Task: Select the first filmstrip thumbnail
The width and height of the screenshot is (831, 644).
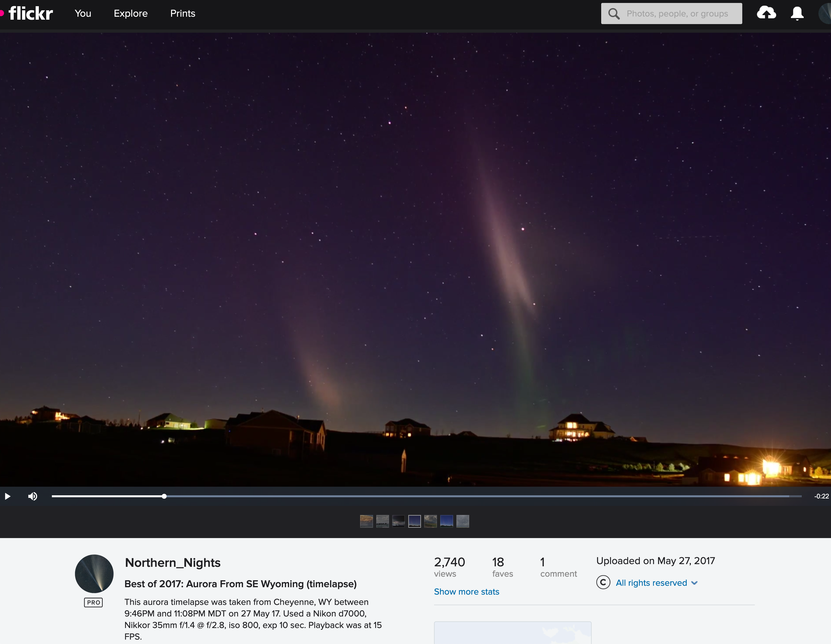Action: pyautogui.click(x=366, y=521)
